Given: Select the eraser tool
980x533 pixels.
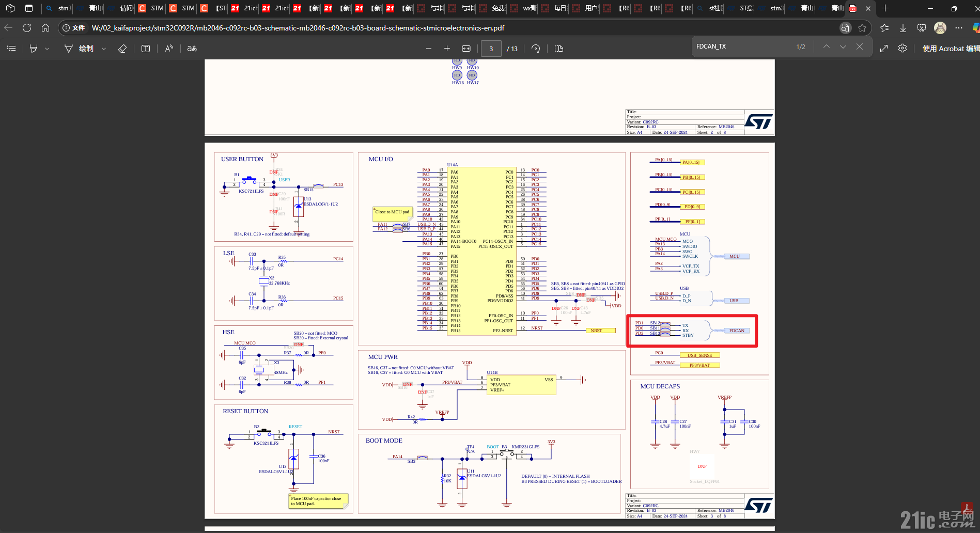Looking at the screenshot, I should tap(122, 49).
